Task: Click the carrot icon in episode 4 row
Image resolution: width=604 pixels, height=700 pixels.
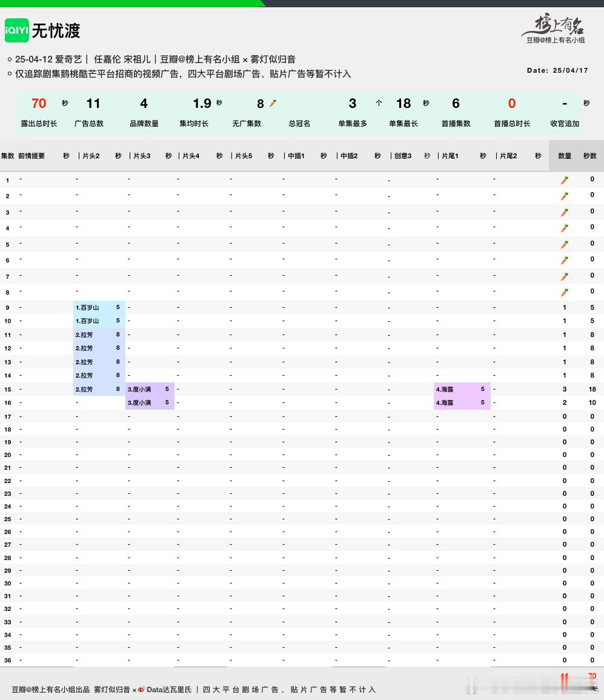Action: coord(564,228)
